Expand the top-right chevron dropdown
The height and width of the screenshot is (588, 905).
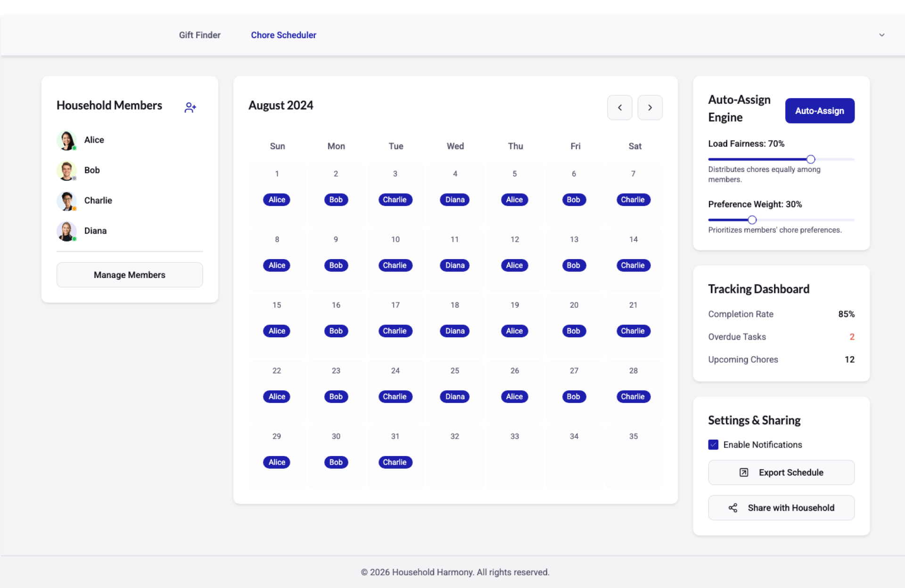coord(881,35)
